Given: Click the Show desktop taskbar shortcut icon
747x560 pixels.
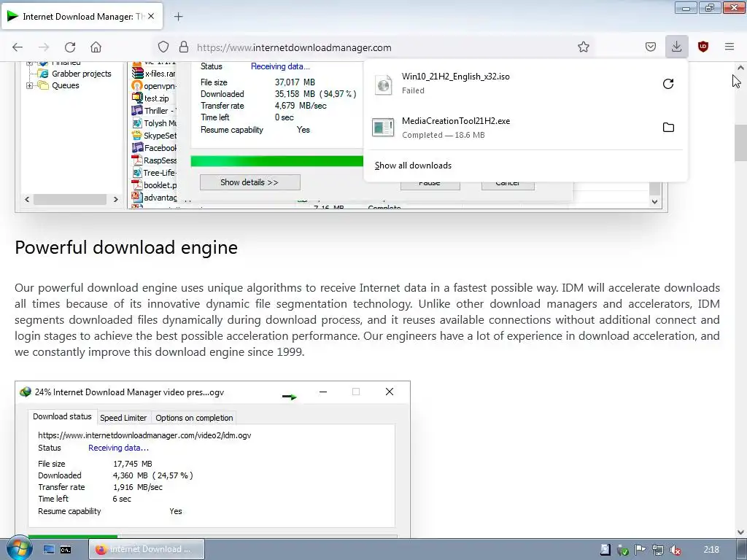Looking at the screenshot, I should tap(49, 550).
